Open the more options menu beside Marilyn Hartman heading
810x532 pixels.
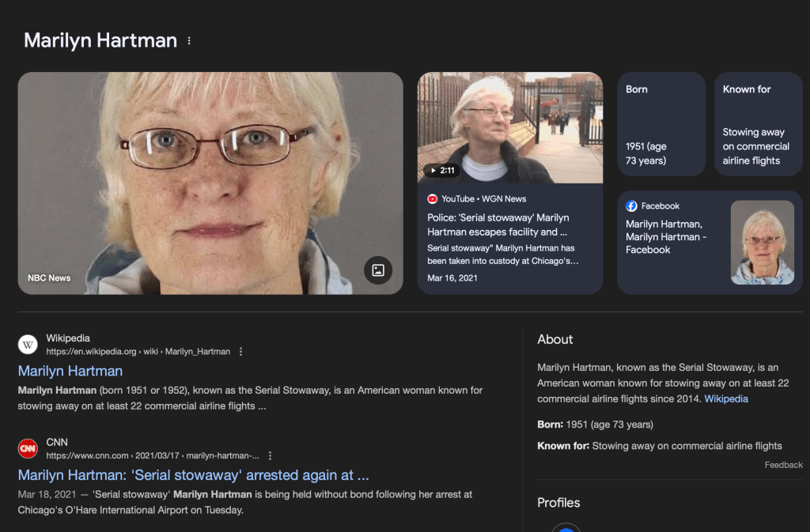click(189, 41)
